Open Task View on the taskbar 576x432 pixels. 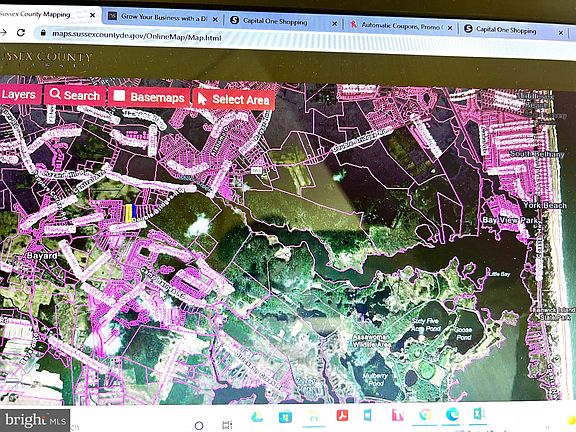click(227, 425)
